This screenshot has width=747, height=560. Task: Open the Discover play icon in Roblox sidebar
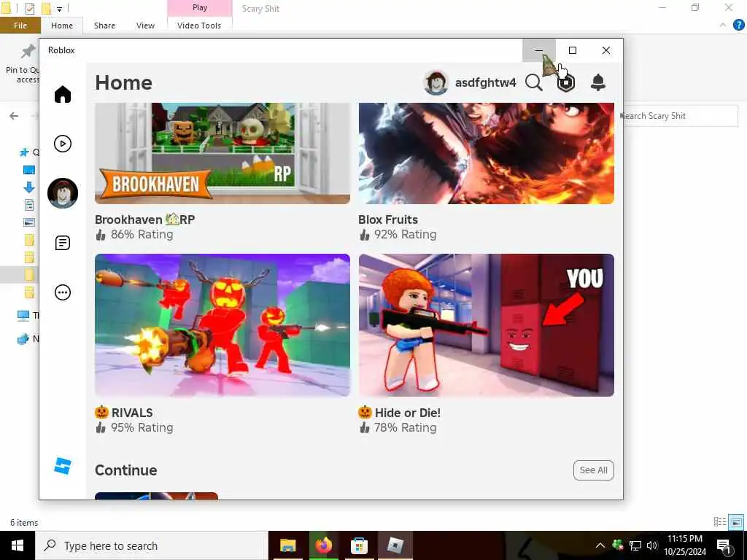pyautogui.click(x=63, y=144)
